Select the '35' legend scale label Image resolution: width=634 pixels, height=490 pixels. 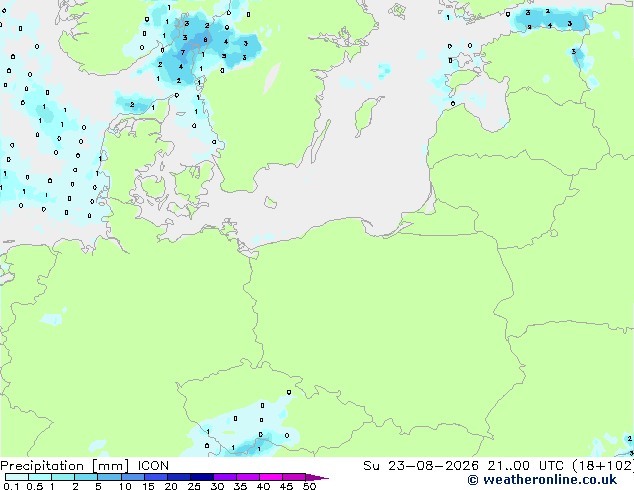coord(240,486)
